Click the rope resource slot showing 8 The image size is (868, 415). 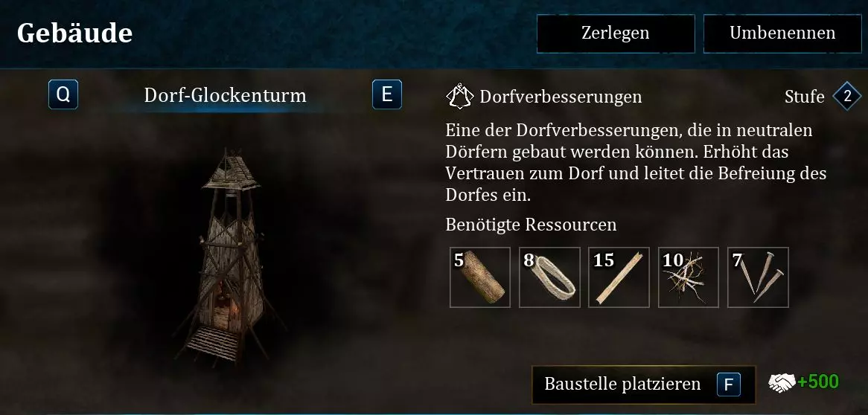pyautogui.click(x=549, y=277)
